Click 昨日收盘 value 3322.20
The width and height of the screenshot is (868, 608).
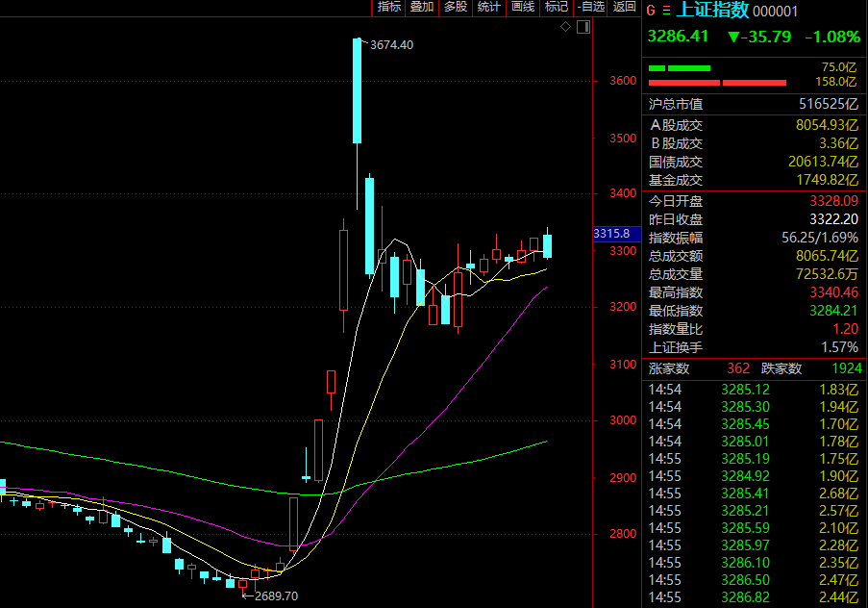pyautogui.click(x=833, y=219)
